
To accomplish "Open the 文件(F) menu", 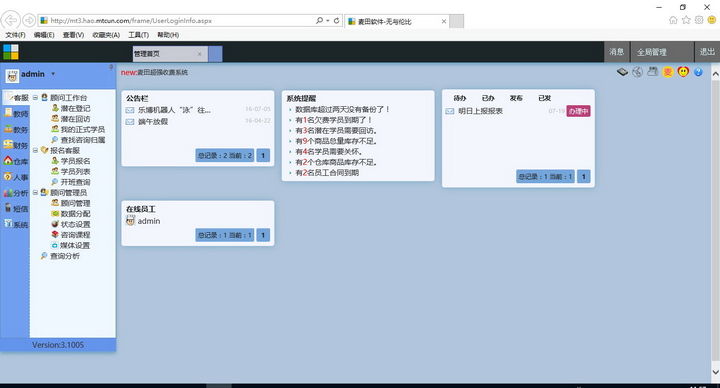I will click(x=15, y=35).
